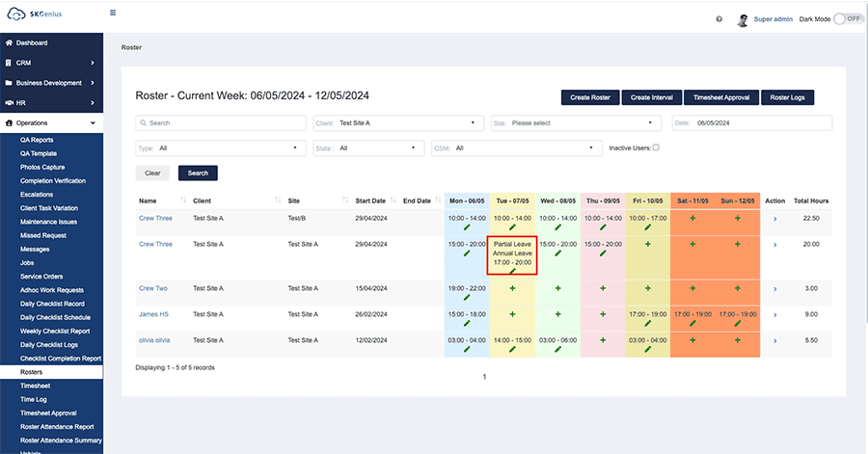868x454 pixels.
Task: Collapse the Operations sidebar section
Action: (x=51, y=122)
